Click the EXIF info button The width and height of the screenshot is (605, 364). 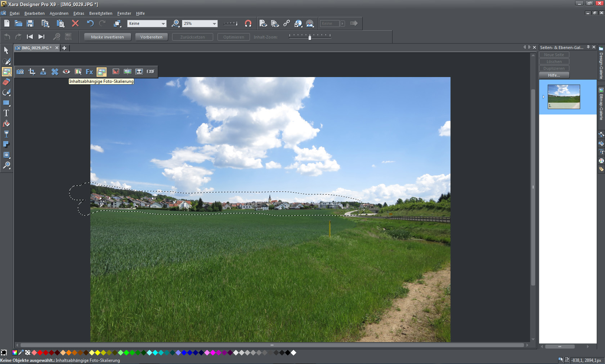[x=151, y=72]
